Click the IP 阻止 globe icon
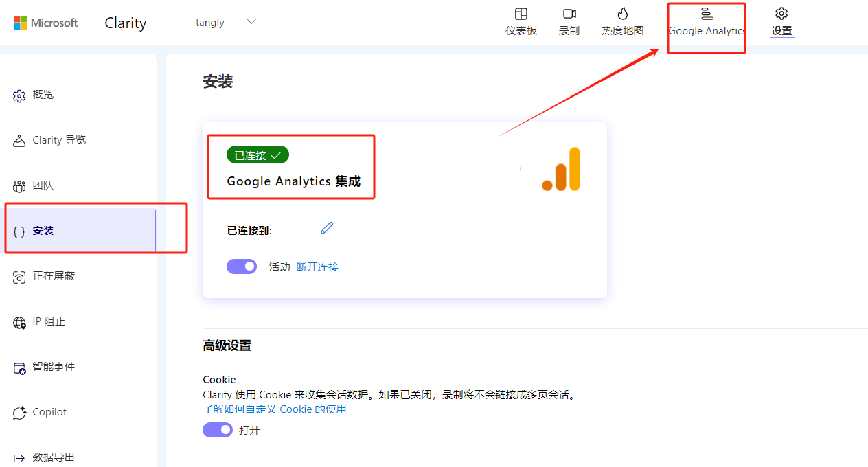The width and height of the screenshot is (868, 467). pos(19,322)
